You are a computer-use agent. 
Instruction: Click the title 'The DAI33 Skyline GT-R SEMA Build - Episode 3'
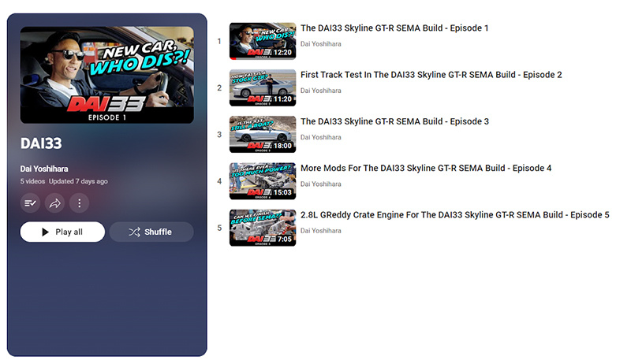point(394,121)
